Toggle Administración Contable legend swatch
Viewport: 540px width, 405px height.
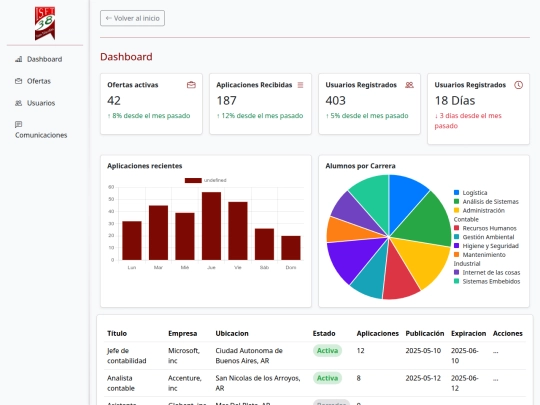click(457, 210)
